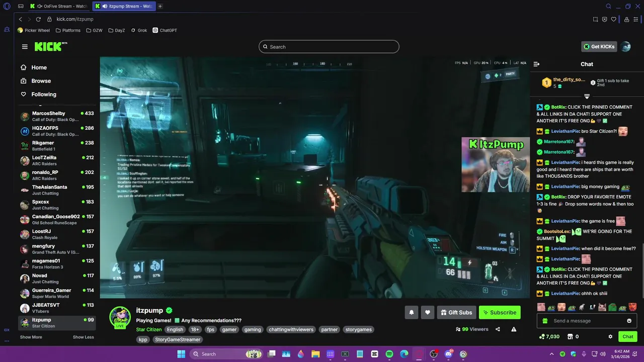Open the emote picker smiley icon

pyautogui.click(x=629, y=321)
